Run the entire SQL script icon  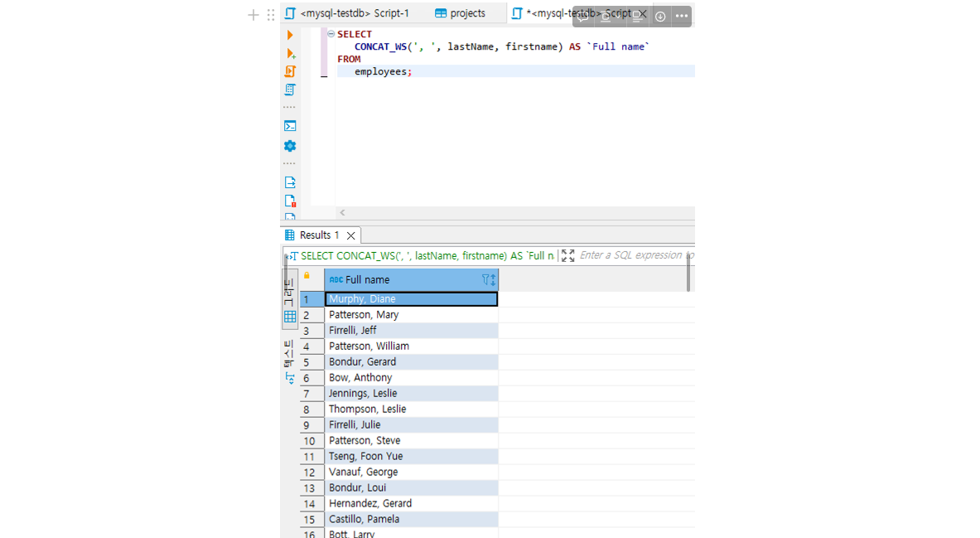(x=290, y=71)
